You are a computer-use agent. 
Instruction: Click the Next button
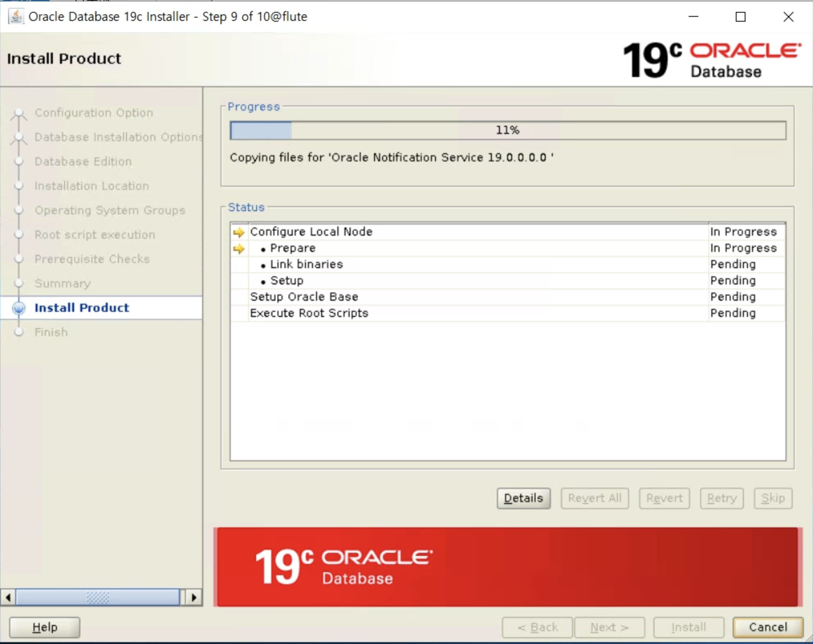pos(610,627)
